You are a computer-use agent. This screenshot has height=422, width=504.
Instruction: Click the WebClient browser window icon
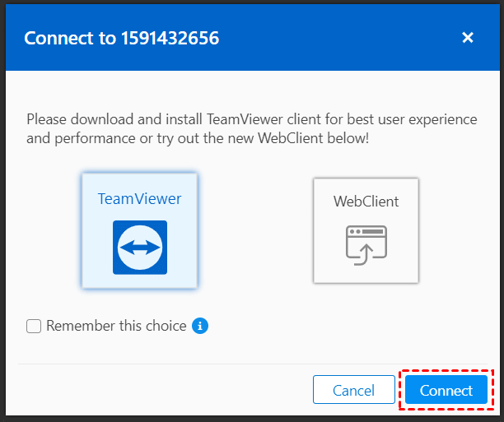(366, 247)
